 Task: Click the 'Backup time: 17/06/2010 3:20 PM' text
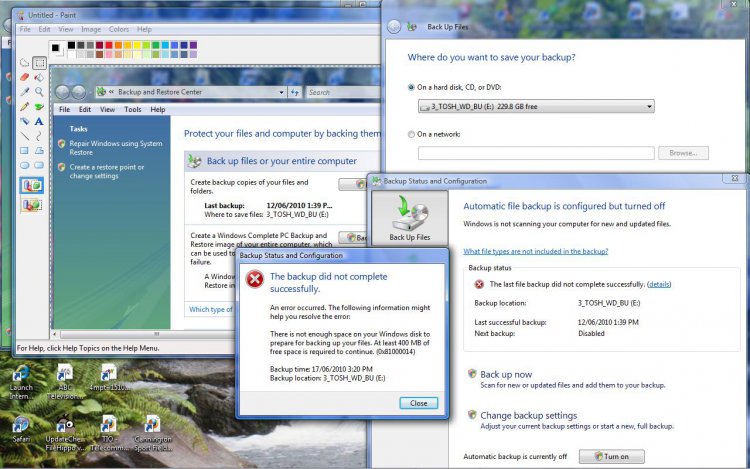tap(321, 369)
